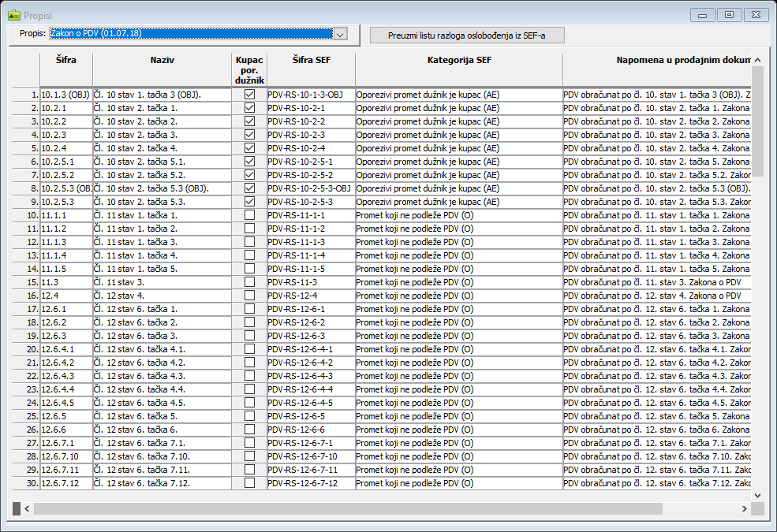777x532 pixels.
Task: Maximize the Propisi window
Action: coord(729,15)
